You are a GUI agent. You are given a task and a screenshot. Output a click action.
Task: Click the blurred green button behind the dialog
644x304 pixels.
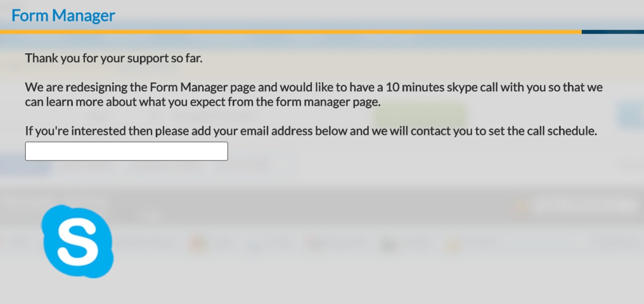tap(420, 115)
